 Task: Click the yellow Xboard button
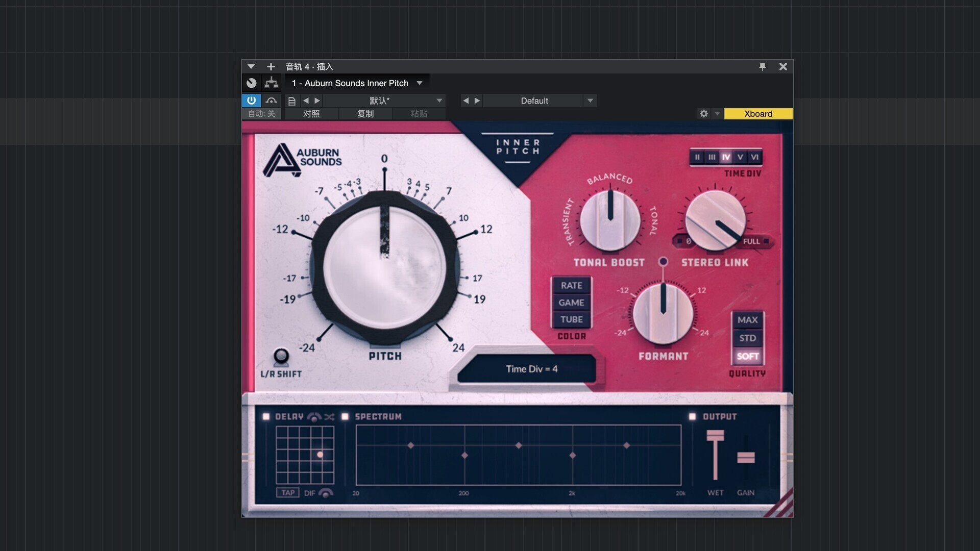click(758, 114)
